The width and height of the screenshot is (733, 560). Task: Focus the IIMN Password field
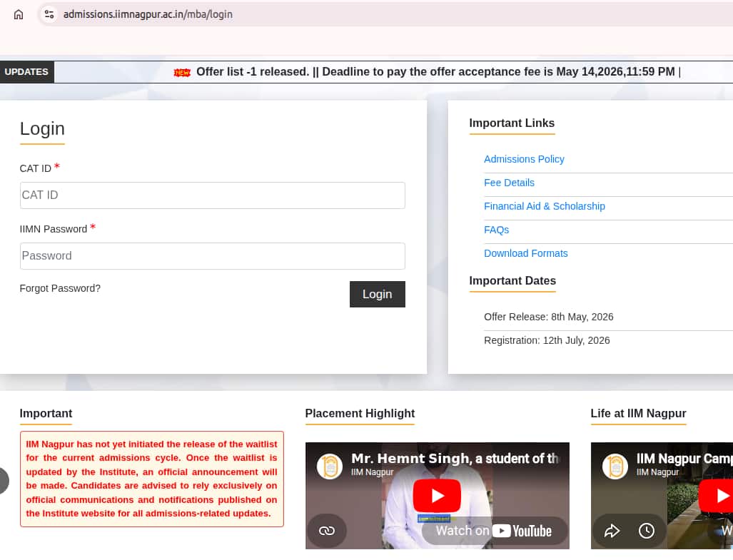[x=212, y=256]
